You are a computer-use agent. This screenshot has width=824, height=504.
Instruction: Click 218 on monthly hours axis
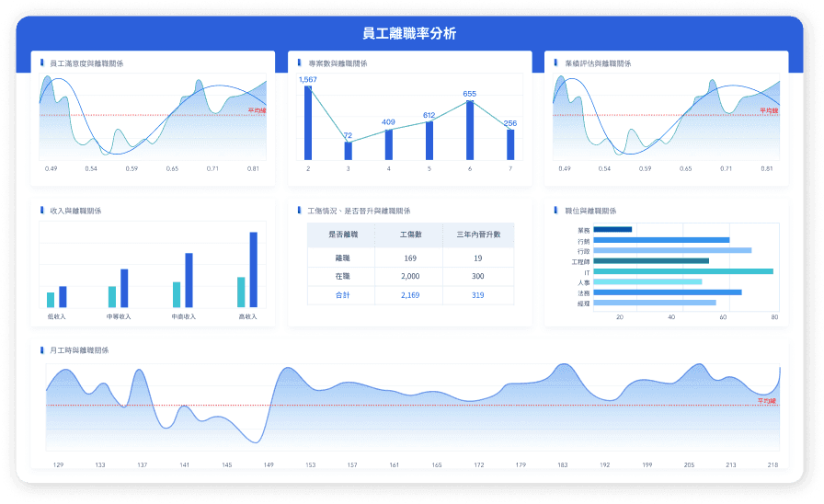coord(772,465)
